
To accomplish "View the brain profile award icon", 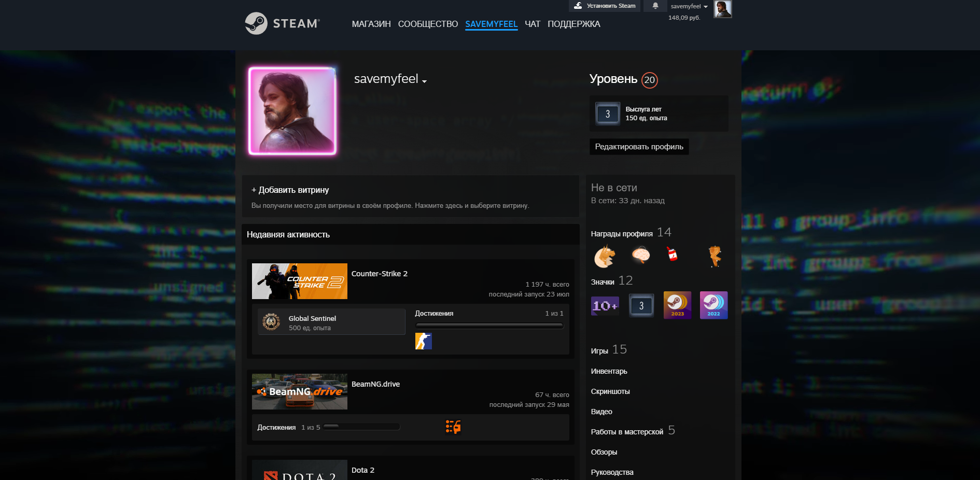I will [x=641, y=255].
